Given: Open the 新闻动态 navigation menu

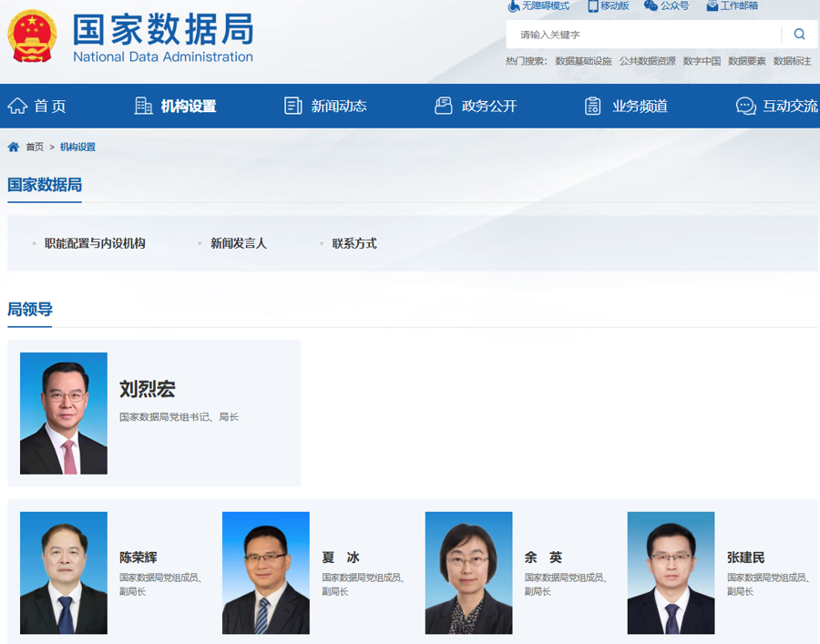Looking at the screenshot, I should 326,106.
